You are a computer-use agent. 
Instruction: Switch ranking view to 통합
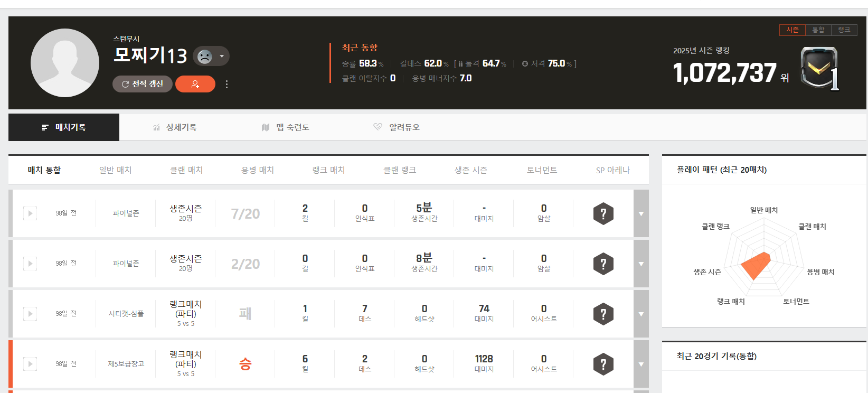click(x=818, y=30)
